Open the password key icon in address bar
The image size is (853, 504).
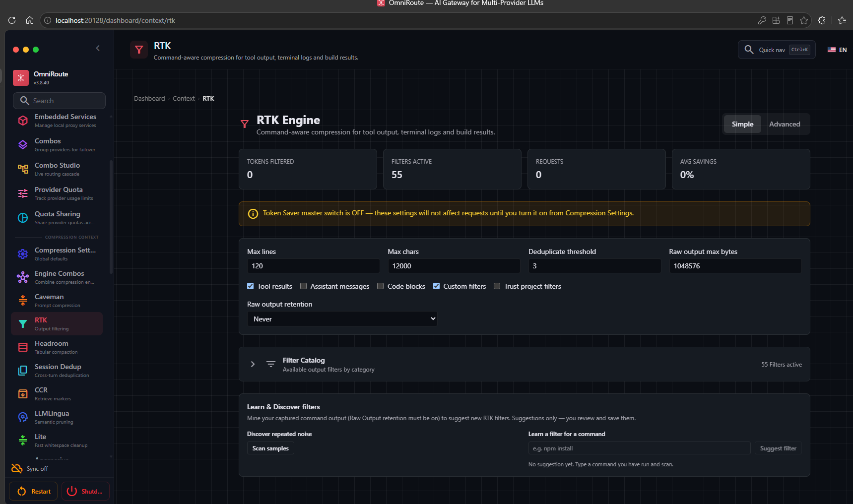762,20
